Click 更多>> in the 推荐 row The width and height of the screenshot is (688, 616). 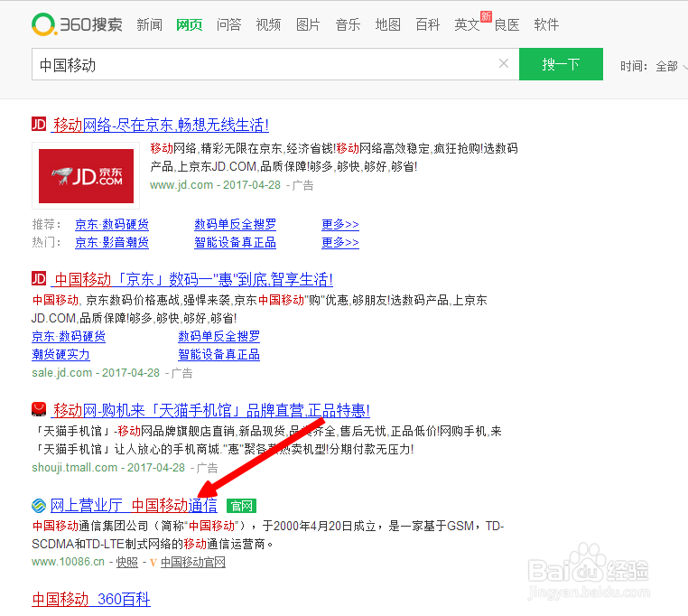click(x=340, y=224)
